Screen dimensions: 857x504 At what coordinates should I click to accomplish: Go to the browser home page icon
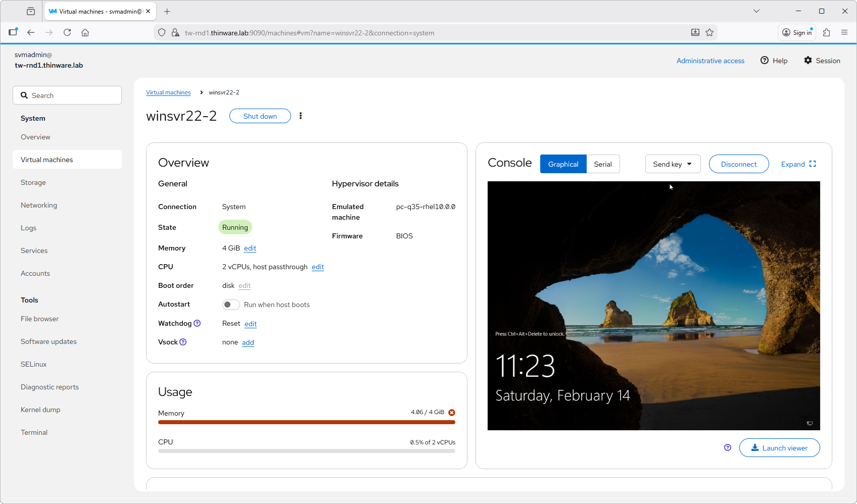point(85,32)
